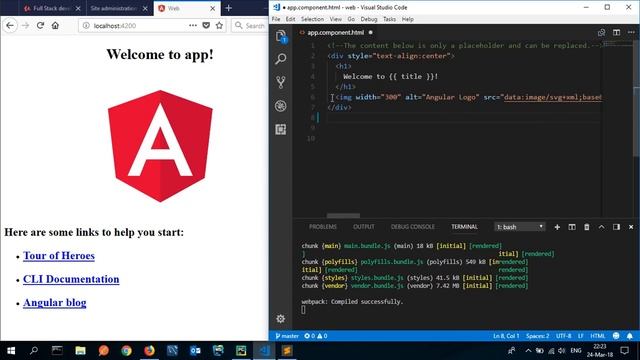640x360 pixels.
Task: Switch to the DEBUG CONSOLE tab
Action: pos(413,227)
